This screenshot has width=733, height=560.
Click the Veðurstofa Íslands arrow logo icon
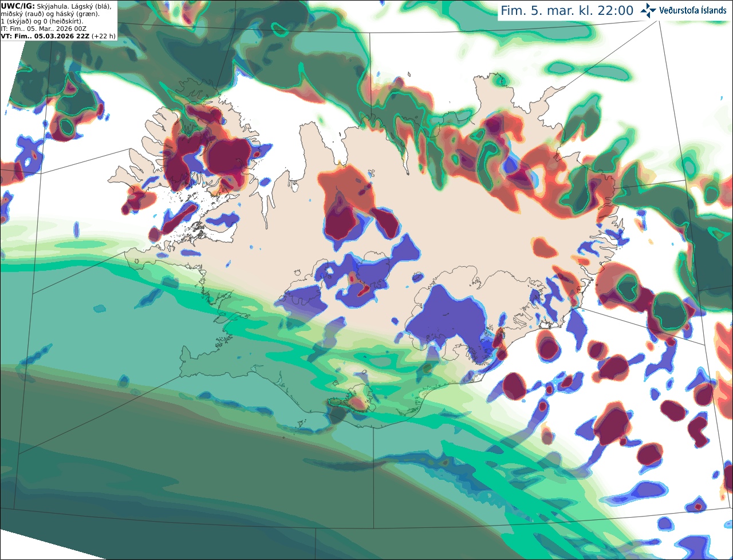(x=648, y=10)
